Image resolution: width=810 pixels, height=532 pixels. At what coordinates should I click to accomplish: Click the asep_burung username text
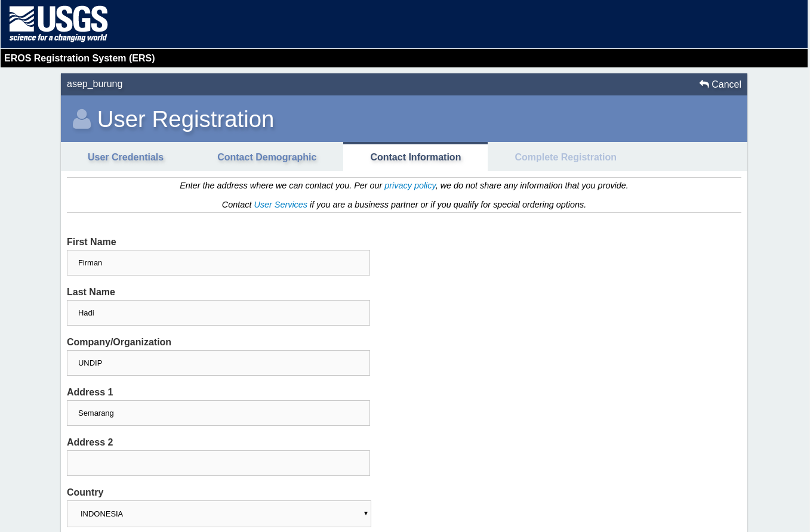95,84
